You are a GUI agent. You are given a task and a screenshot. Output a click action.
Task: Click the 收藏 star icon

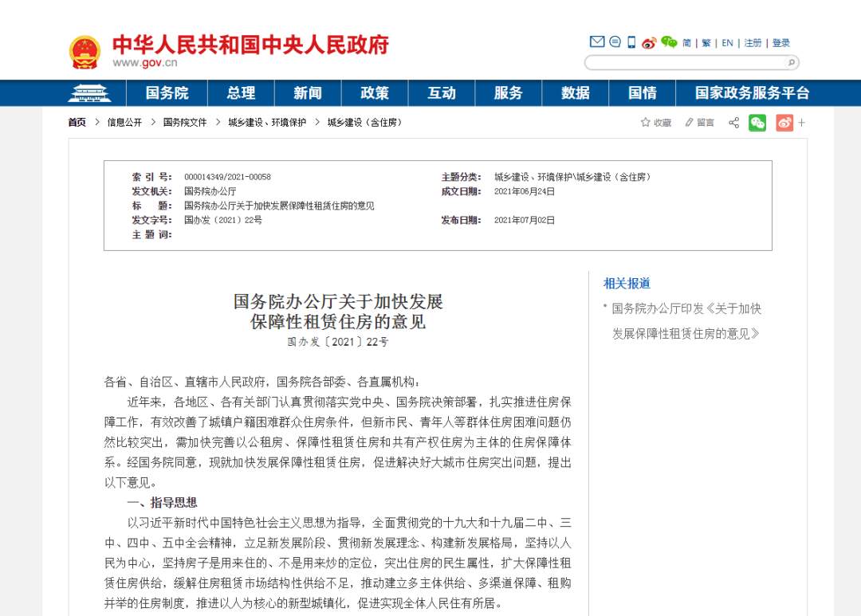point(645,122)
